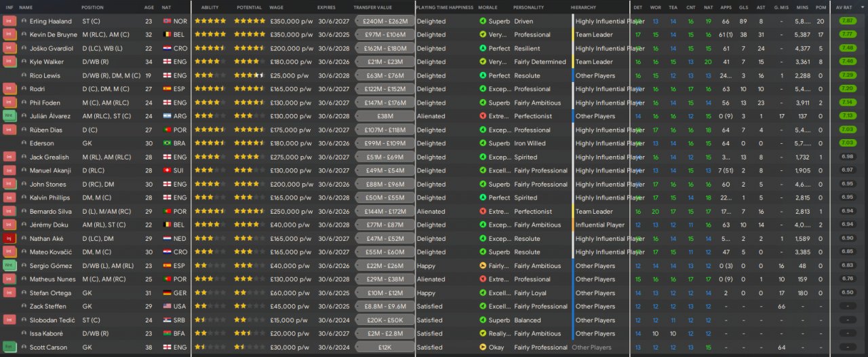Click Erling Haaland's Norway flag icon
The width and height of the screenshot is (868, 357).
167,21
